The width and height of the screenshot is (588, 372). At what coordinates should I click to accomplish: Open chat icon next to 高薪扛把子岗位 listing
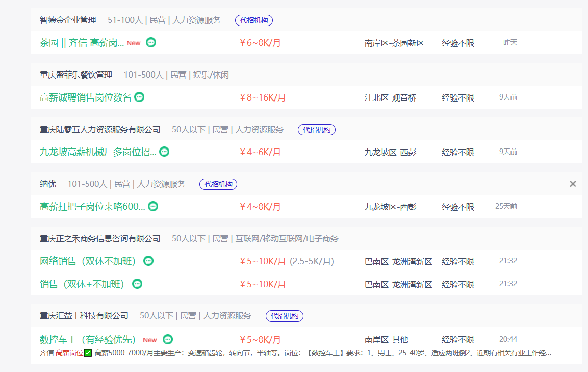[x=153, y=206]
